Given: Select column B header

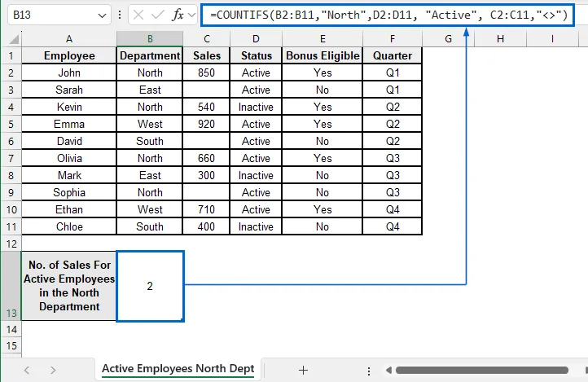Looking at the screenshot, I should pos(150,38).
